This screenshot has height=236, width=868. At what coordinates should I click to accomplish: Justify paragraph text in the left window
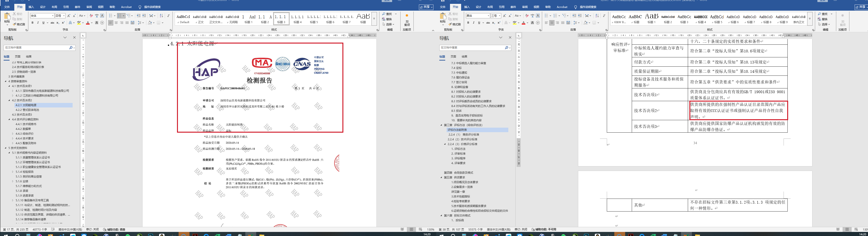(127, 23)
